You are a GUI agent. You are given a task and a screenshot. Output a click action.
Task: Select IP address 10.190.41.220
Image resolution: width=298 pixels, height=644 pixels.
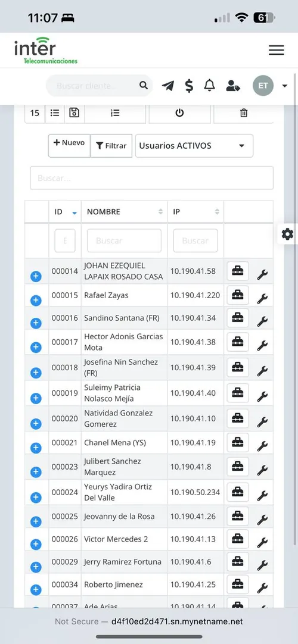coord(195,295)
